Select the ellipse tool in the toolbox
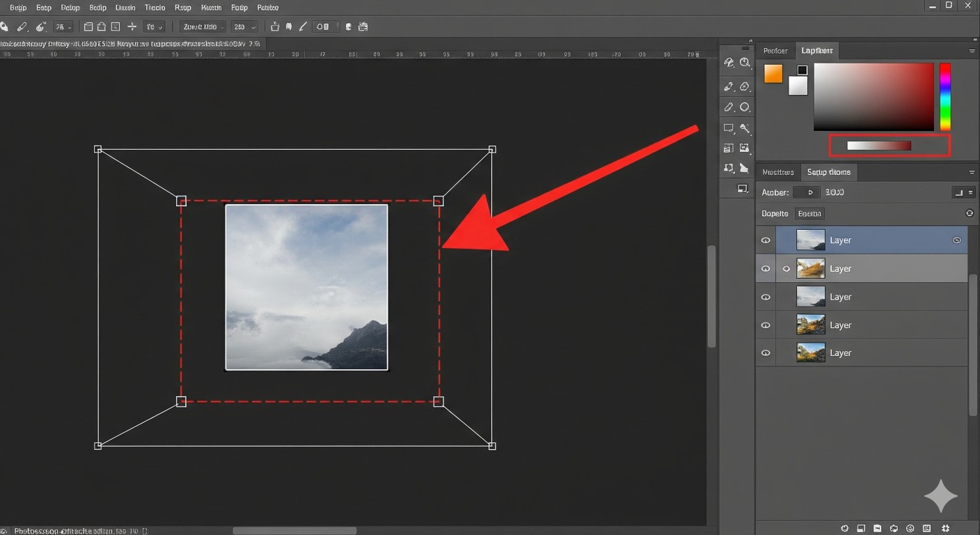 [x=745, y=107]
